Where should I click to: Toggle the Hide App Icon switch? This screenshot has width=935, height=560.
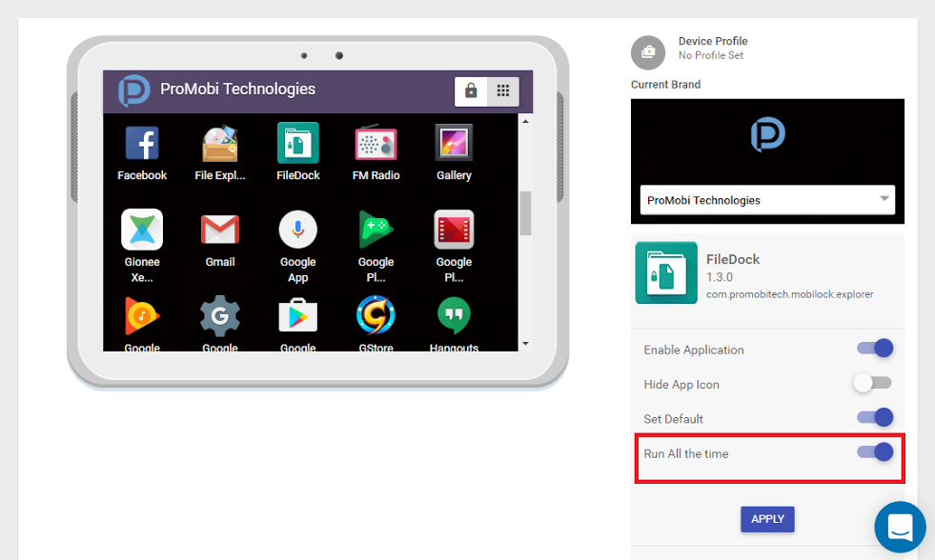coord(872,383)
